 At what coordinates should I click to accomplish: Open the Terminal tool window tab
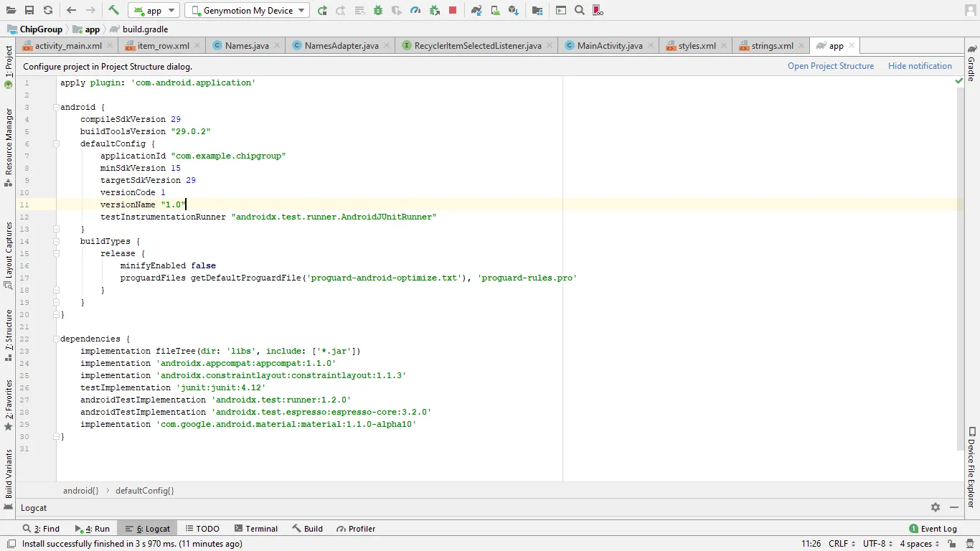(x=256, y=529)
